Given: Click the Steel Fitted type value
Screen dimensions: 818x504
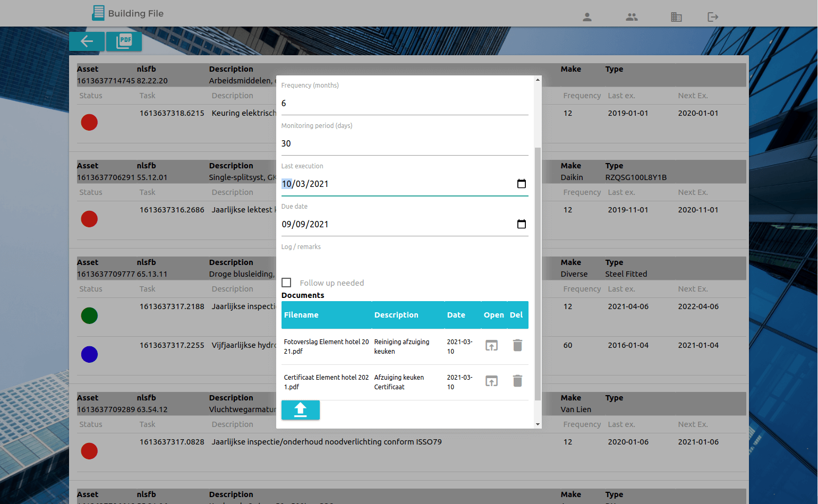Looking at the screenshot, I should 626,274.
